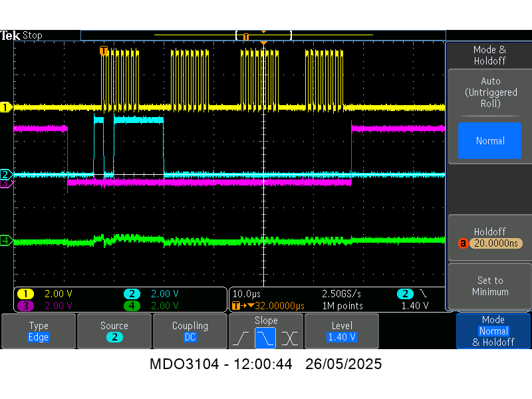
Task: Enable Normal trigger mode
Action: (x=489, y=141)
